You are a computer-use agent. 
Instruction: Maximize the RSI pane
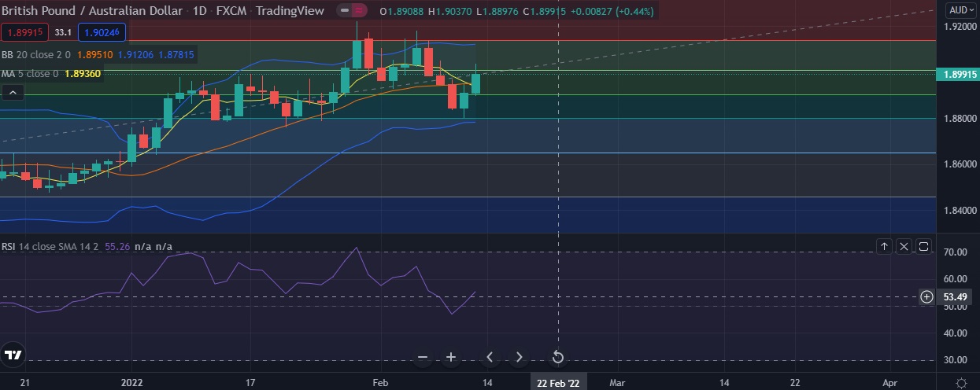[x=924, y=247]
